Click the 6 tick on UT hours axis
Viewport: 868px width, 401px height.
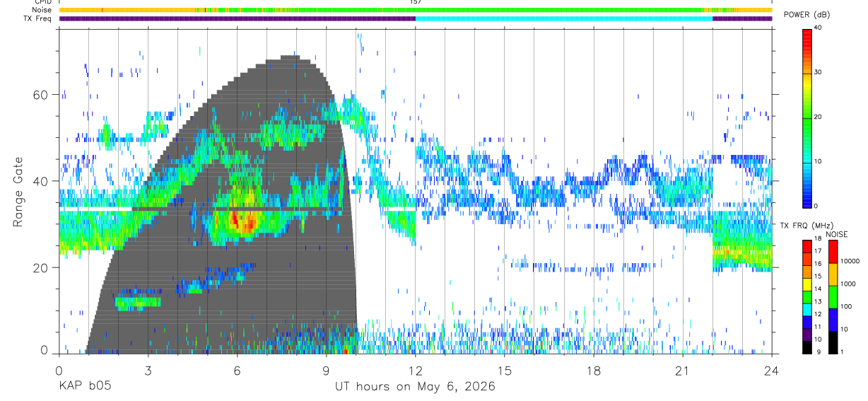click(237, 370)
